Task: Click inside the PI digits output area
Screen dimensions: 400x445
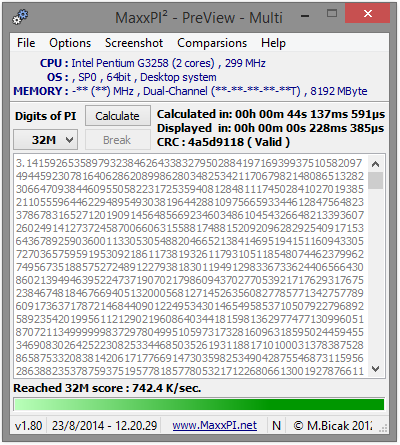Action: coord(190,267)
